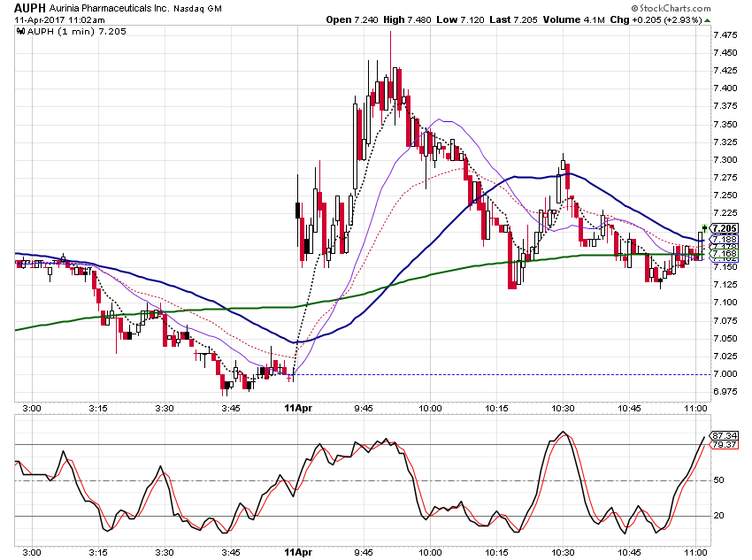Click the 87.34 stochastic value tag
This screenshot has width=752, height=560.
725,435
